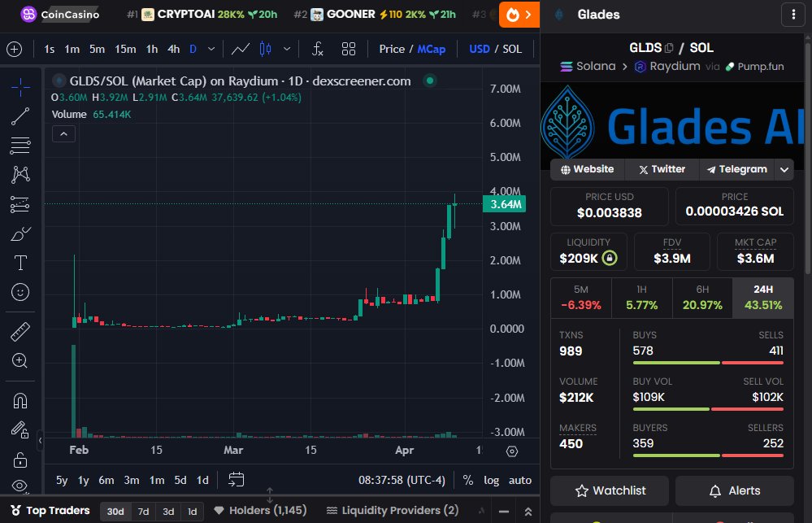Collapse the chart legend chevron

pos(63,134)
